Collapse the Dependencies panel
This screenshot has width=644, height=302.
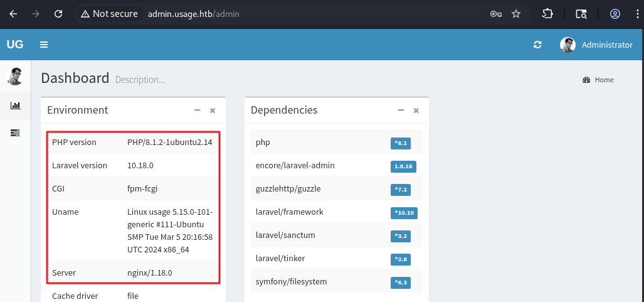click(401, 110)
